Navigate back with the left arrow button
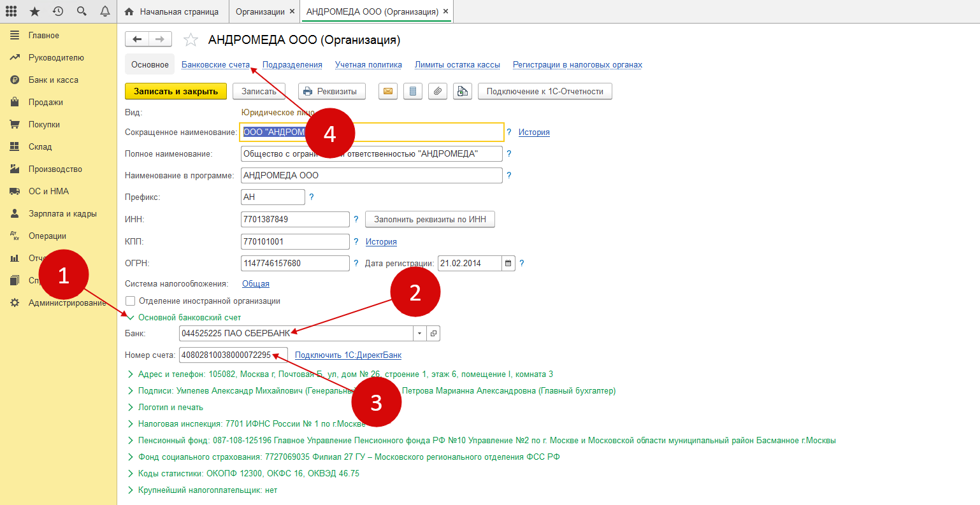 (x=137, y=39)
